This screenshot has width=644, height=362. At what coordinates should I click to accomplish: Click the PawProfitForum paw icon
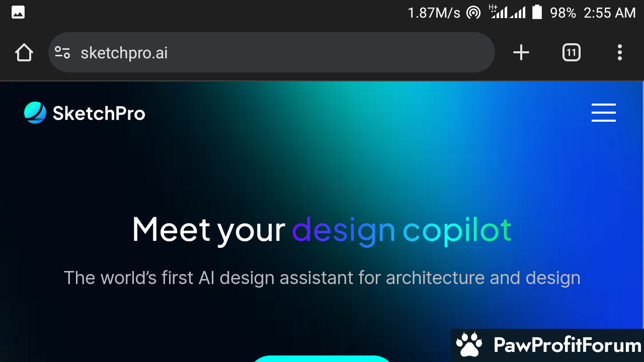point(469,344)
